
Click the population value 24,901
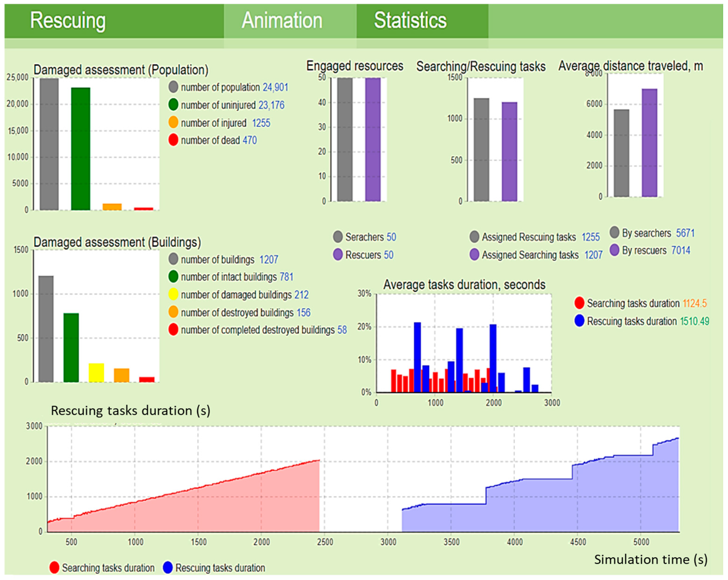[276, 87]
